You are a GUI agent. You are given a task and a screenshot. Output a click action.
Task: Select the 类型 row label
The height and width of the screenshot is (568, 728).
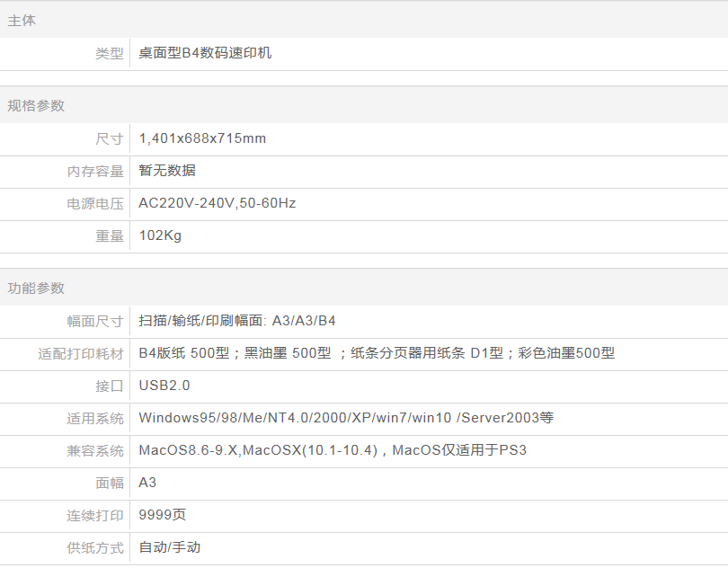[x=109, y=53]
